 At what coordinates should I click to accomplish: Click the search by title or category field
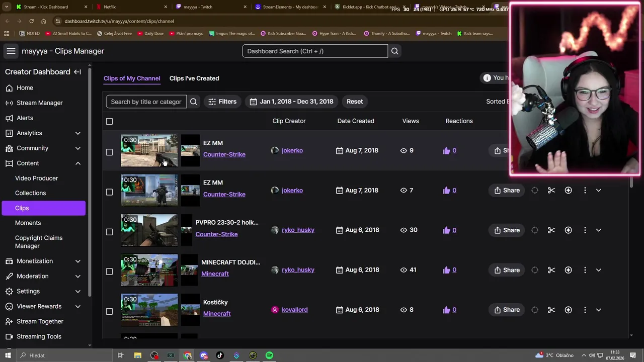(x=146, y=102)
